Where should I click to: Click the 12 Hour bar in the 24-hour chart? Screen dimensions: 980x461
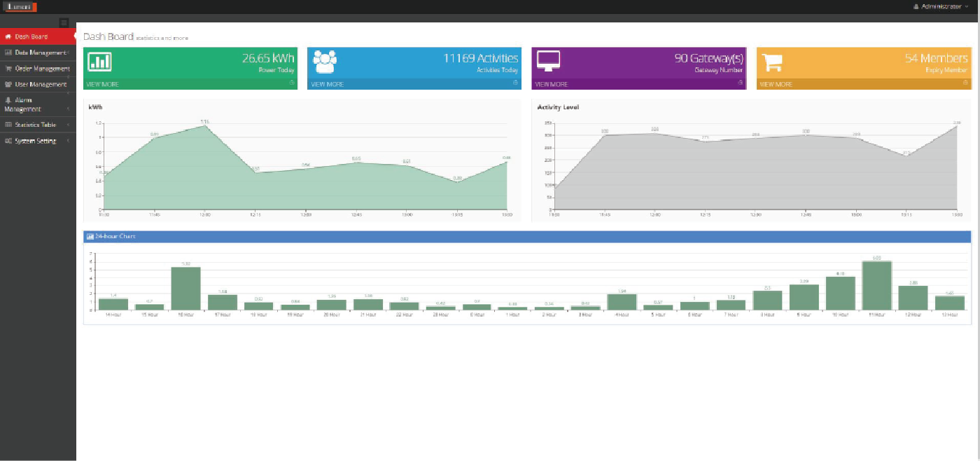(x=913, y=298)
